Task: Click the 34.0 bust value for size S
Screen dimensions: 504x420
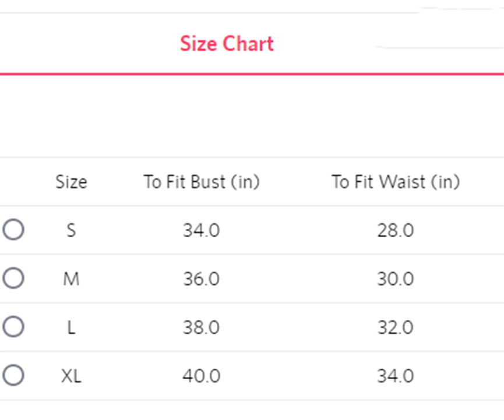Action: pyautogui.click(x=202, y=230)
